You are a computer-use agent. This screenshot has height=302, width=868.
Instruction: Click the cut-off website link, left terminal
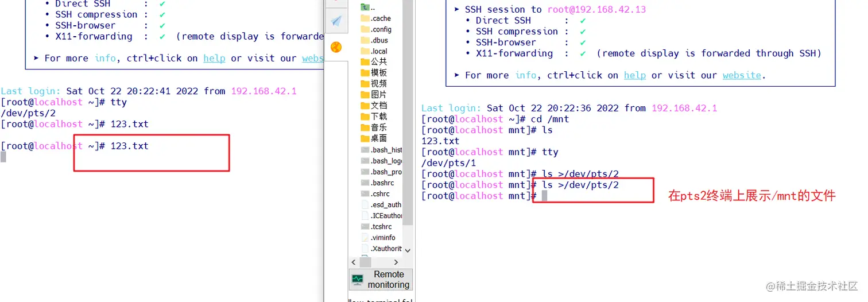tap(313, 58)
